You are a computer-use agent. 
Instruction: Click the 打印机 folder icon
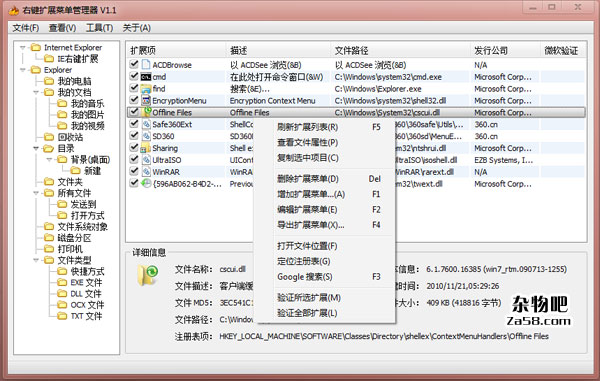pyautogui.click(x=49, y=249)
